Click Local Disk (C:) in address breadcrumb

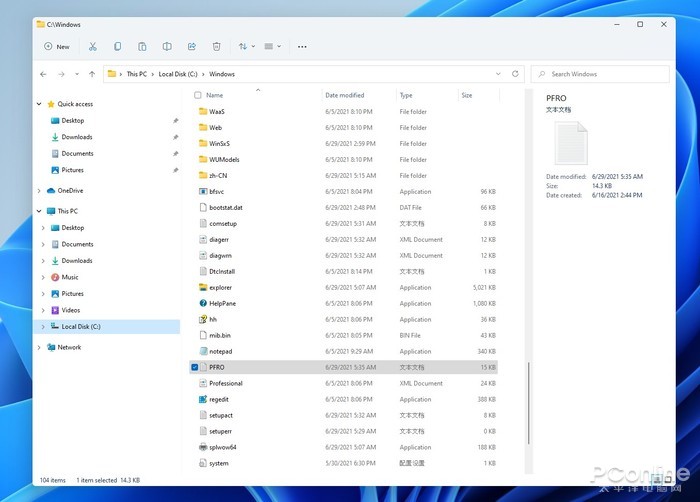[178, 74]
